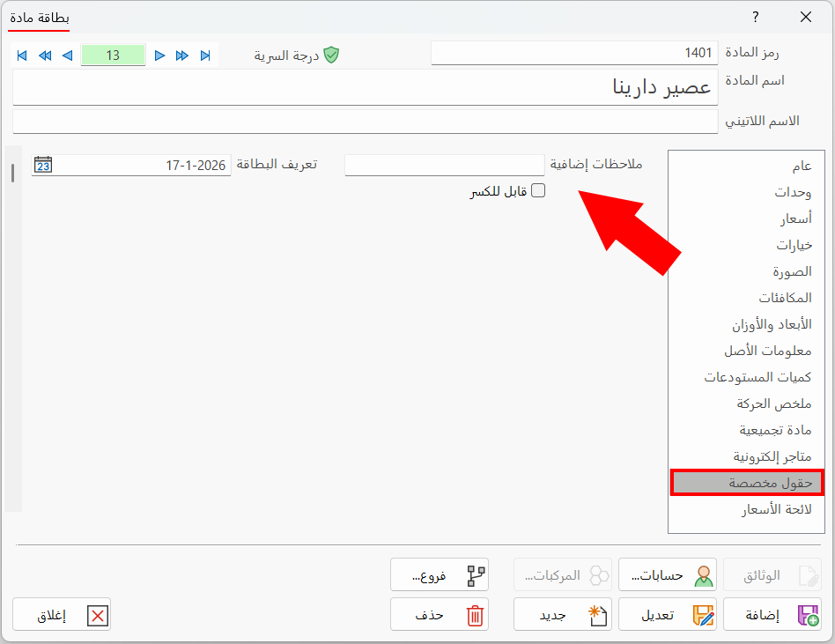Click the الوثائق documents button

772,574
